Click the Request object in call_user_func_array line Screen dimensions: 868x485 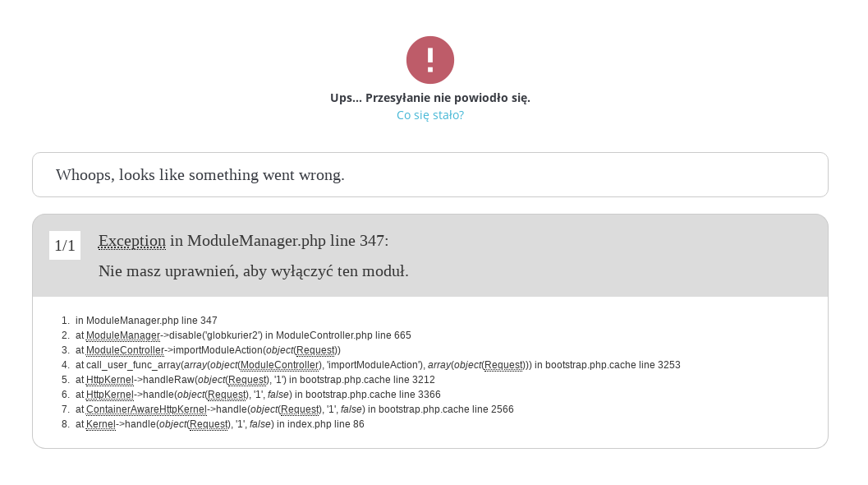(x=503, y=365)
